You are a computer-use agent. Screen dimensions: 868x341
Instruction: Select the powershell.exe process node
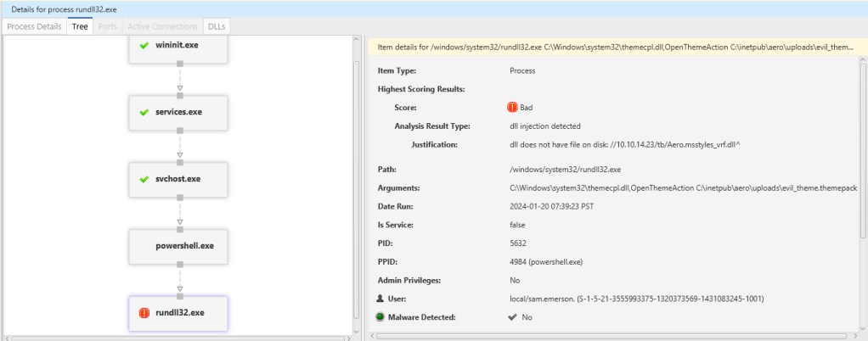click(x=178, y=246)
